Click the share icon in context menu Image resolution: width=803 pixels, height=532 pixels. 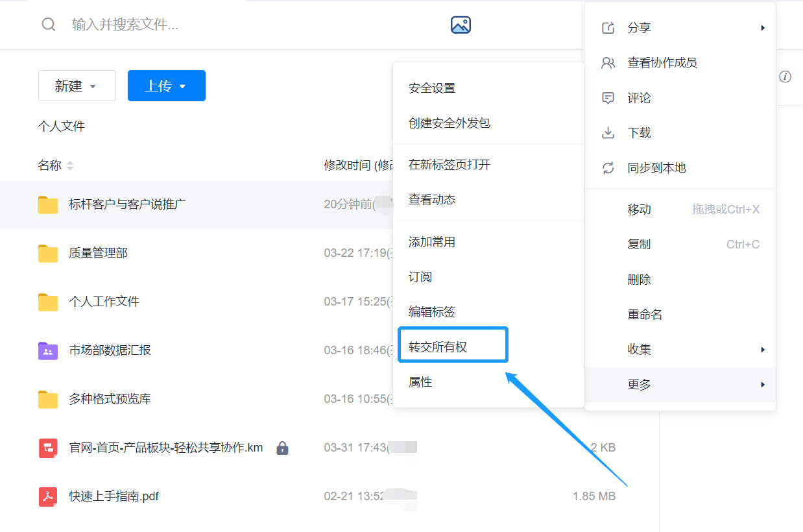click(608, 28)
